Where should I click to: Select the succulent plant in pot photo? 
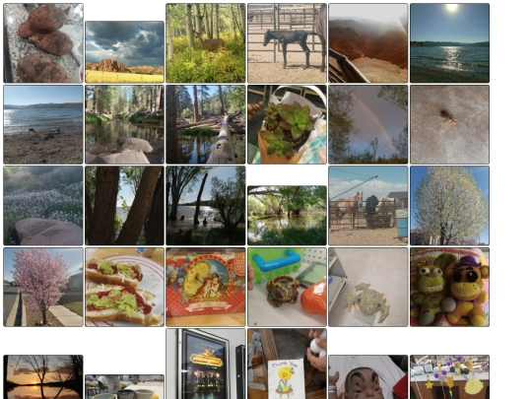tap(287, 124)
